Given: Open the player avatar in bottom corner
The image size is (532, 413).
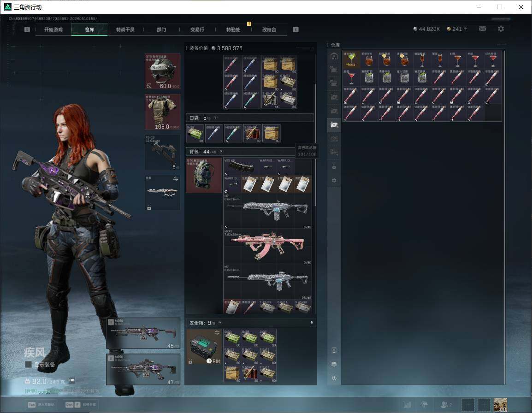Looking at the screenshot, I should click(x=501, y=405).
